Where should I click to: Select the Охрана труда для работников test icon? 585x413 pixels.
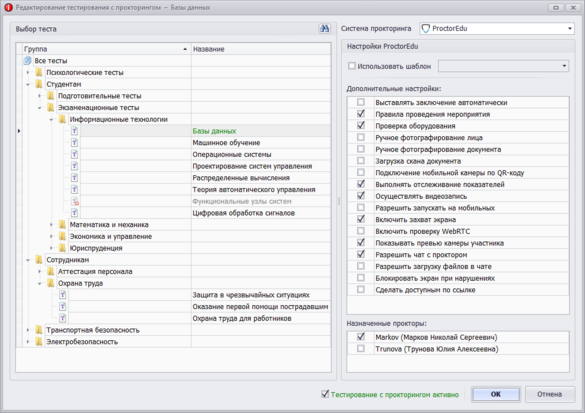[63, 318]
